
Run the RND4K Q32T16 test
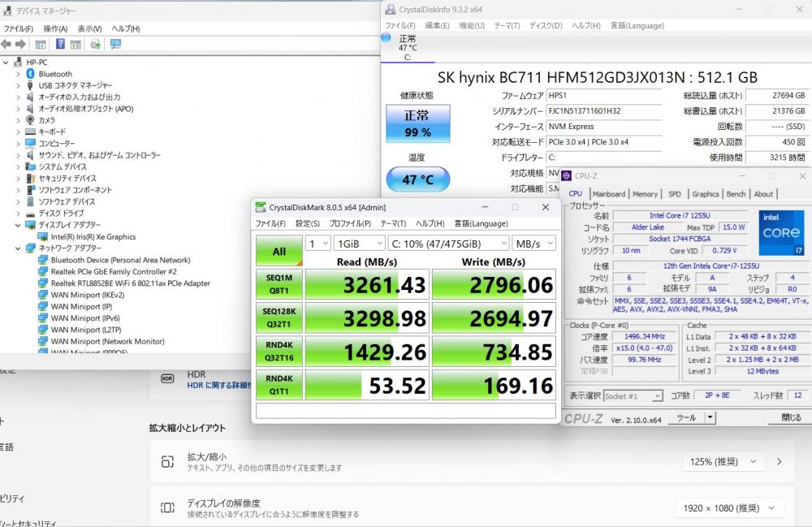tap(279, 352)
